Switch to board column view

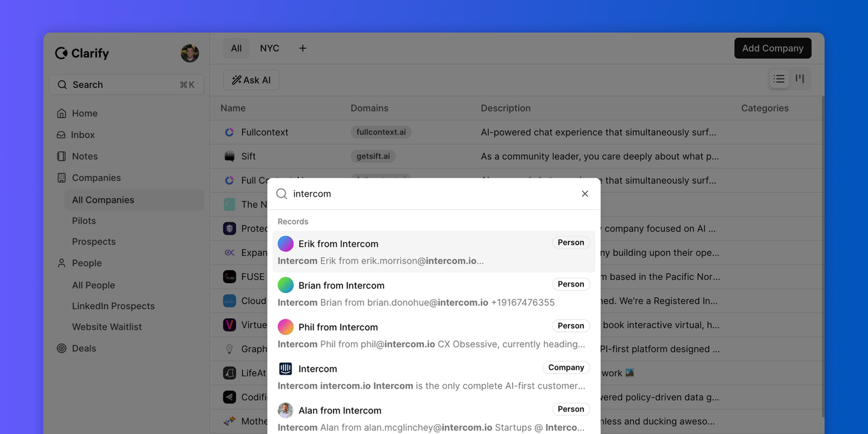(800, 79)
